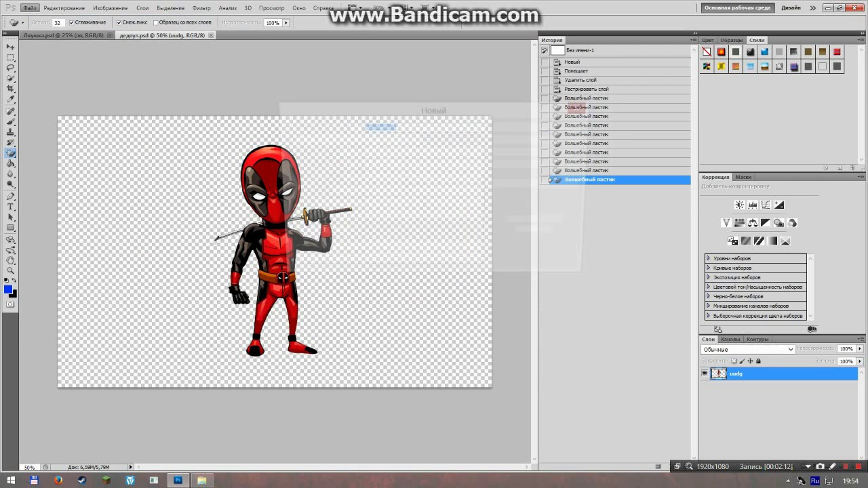Select the Brush tool
Screen dimensions: 868x488
point(11,121)
